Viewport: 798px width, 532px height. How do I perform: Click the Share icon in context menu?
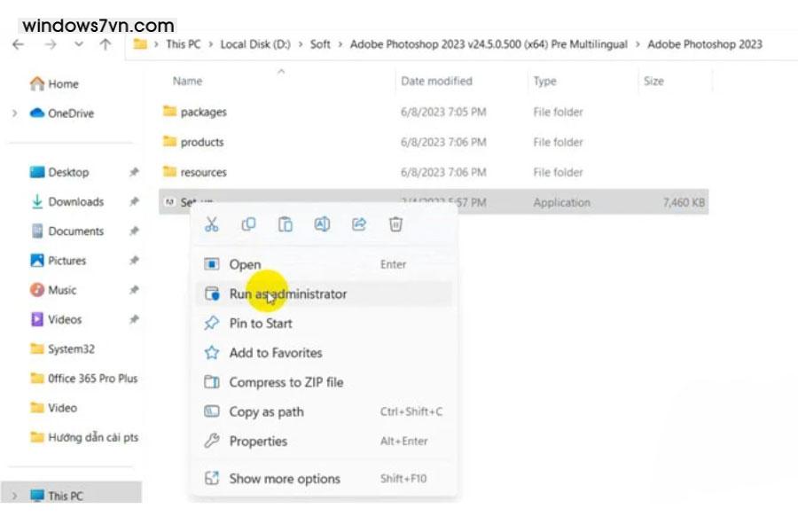pyautogui.click(x=359, y=225)
